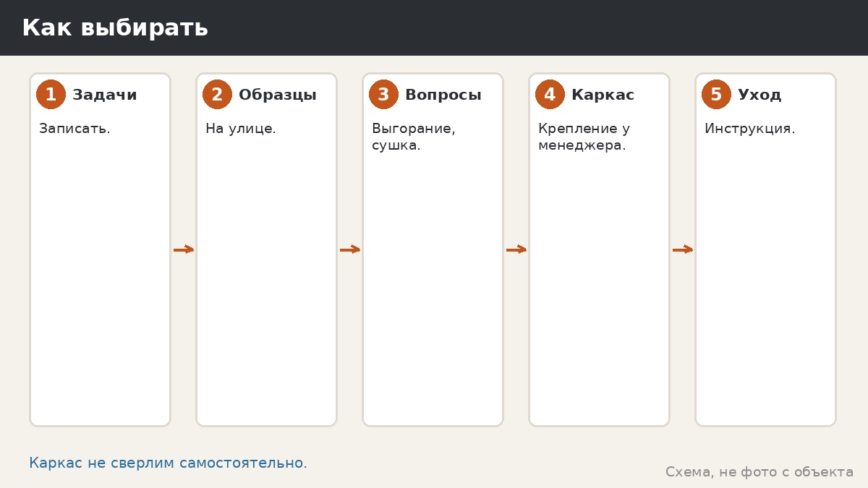Click the step 3 number badge
868x488 pixels.
tap(383, 95)
